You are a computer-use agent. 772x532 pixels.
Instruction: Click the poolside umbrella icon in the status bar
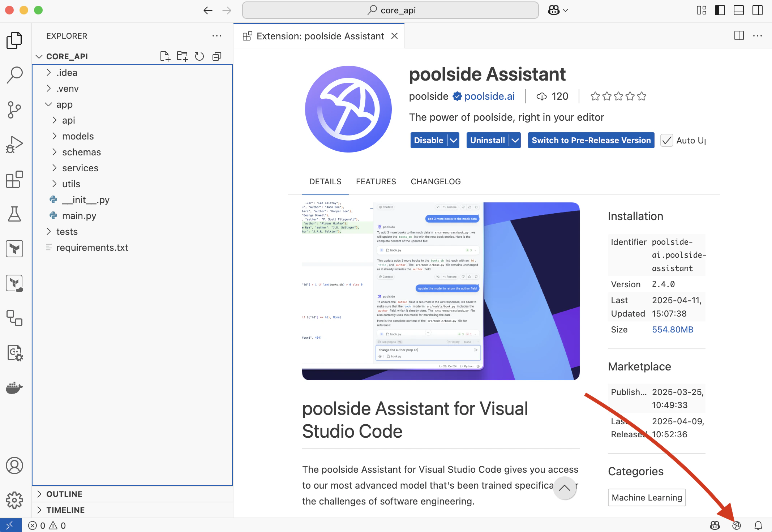[737, 525]
